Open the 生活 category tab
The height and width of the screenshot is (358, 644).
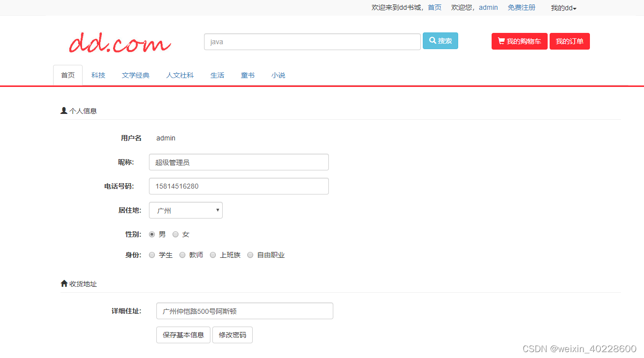pyautogui.click(x=217, y=75)
